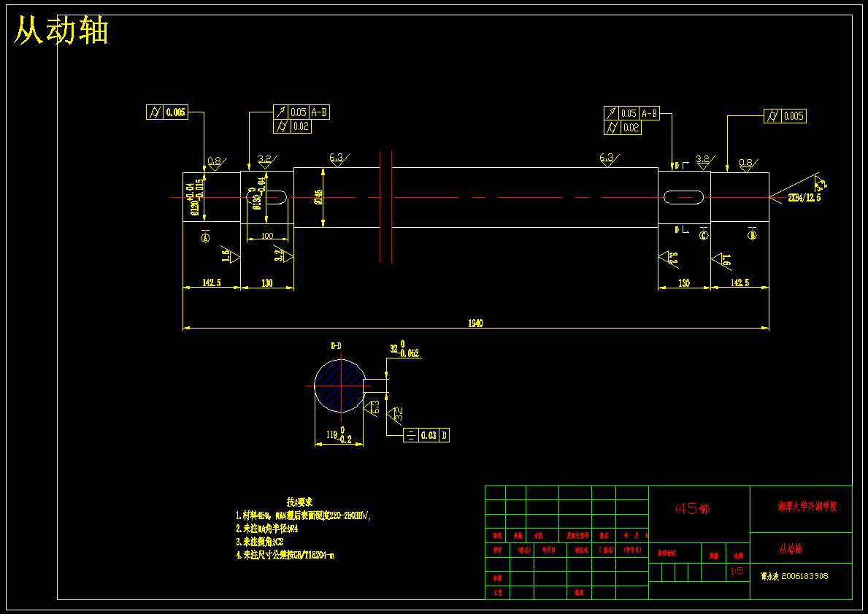Image resolution: width=868 pixels, height=614 pixels.
Task: Select the 0.8 roughness symbol on right journal
Action: coord(747,164)
